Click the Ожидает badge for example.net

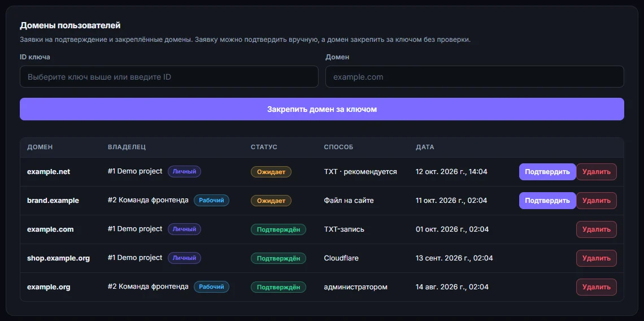click(x=271, y=172)
